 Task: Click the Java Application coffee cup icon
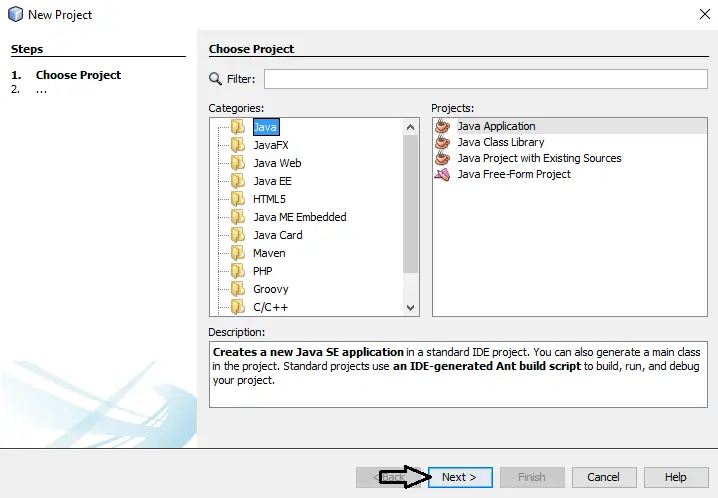click(x=442, y=126)
